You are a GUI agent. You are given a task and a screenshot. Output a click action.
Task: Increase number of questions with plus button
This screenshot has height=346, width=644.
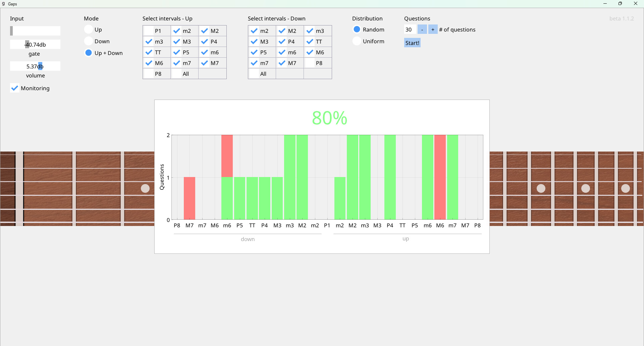pos(433,30)
